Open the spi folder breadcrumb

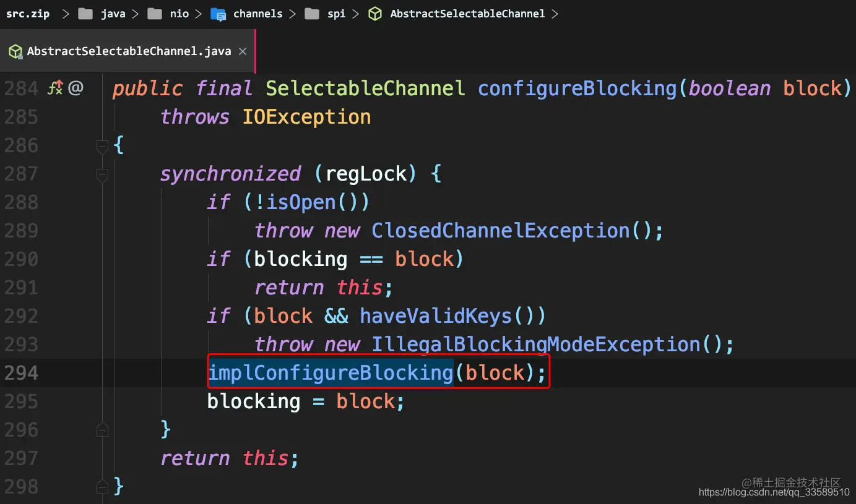click(337, 14)
